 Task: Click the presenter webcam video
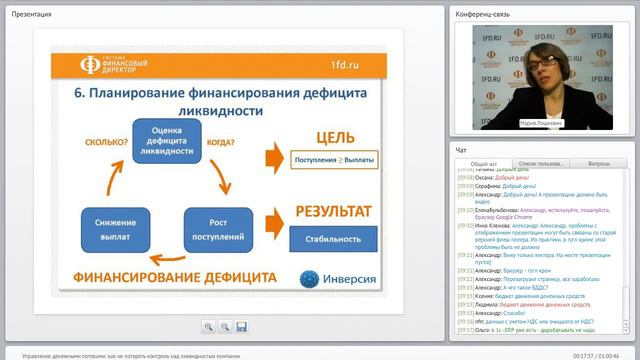click(x=542, y=78)
